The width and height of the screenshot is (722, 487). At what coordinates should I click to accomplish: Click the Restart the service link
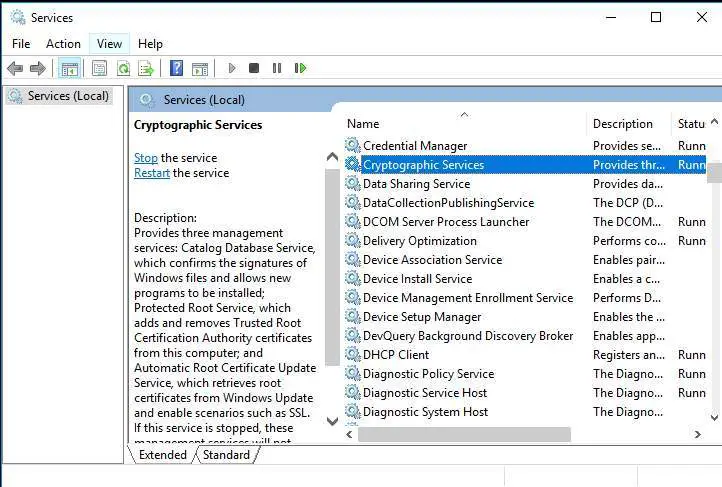(151, 173)
